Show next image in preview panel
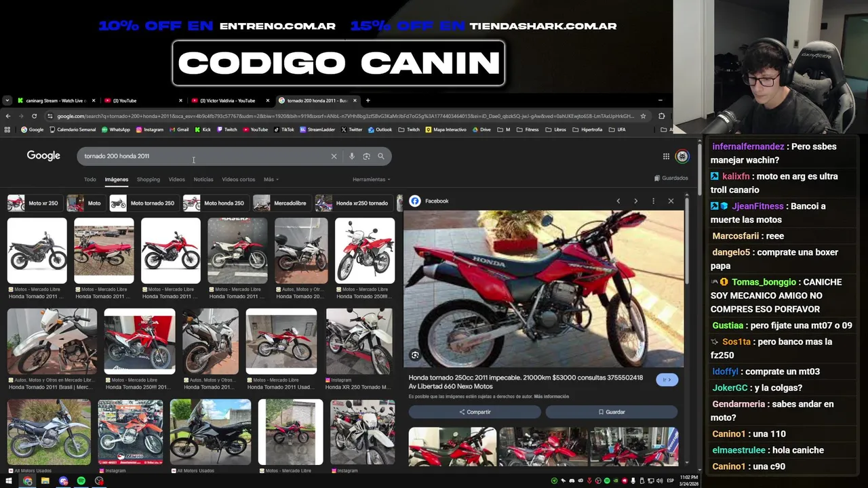The height and width of the screenshot is (488, 868). point(635,201)
